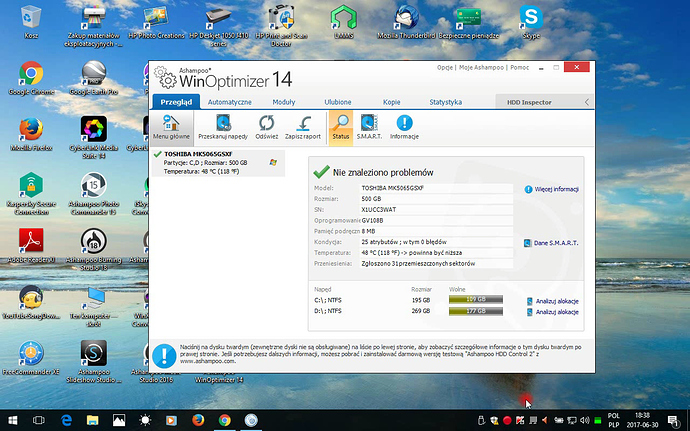Open Ashampoo Photo Commander 15 icon

click(x=93, y=194)
